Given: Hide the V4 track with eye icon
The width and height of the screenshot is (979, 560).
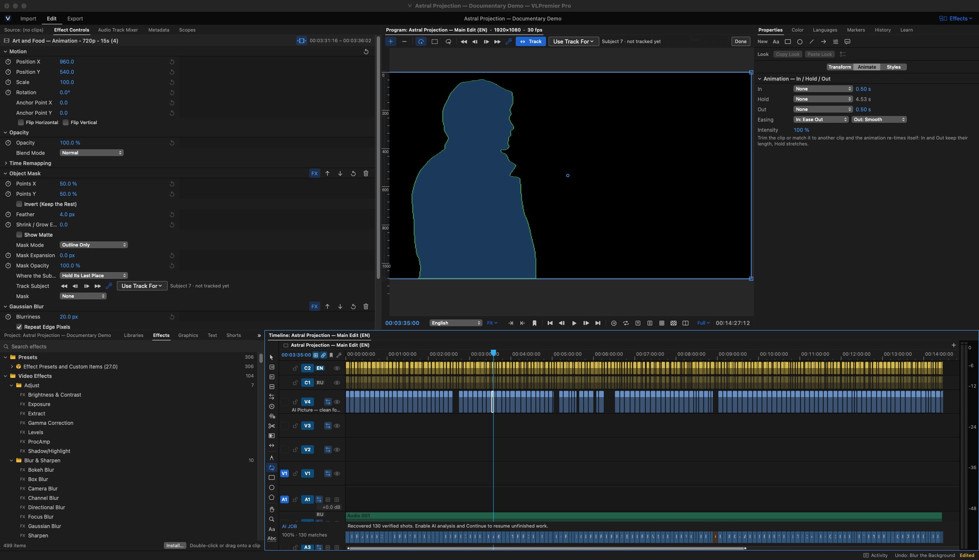Looking at the screenshot, I should [x=337, y=402].
